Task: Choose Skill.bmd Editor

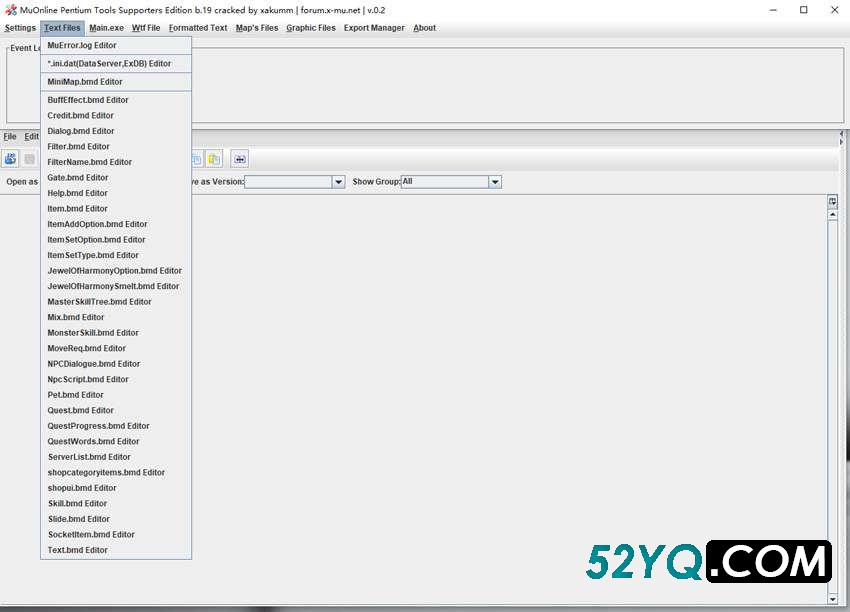Action: pyautogui.click(x=116, y=504)
